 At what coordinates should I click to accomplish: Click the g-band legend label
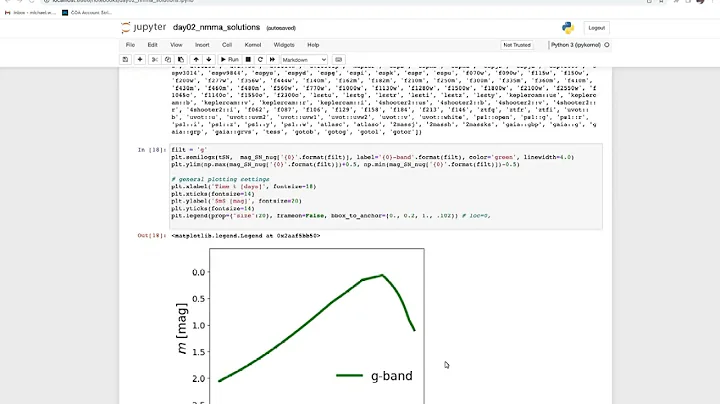point(392,376)
